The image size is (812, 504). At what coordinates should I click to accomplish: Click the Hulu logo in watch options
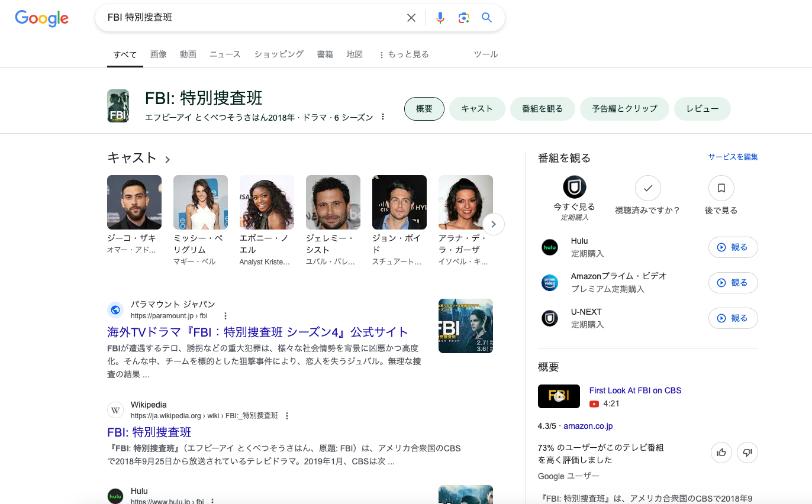click(550, 247)
